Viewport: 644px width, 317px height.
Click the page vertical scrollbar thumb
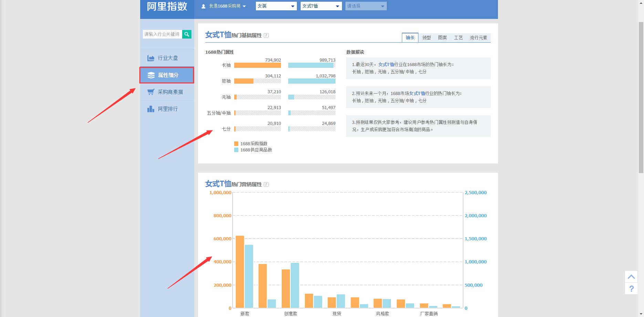pyautogui.click(x=641, y=97)
